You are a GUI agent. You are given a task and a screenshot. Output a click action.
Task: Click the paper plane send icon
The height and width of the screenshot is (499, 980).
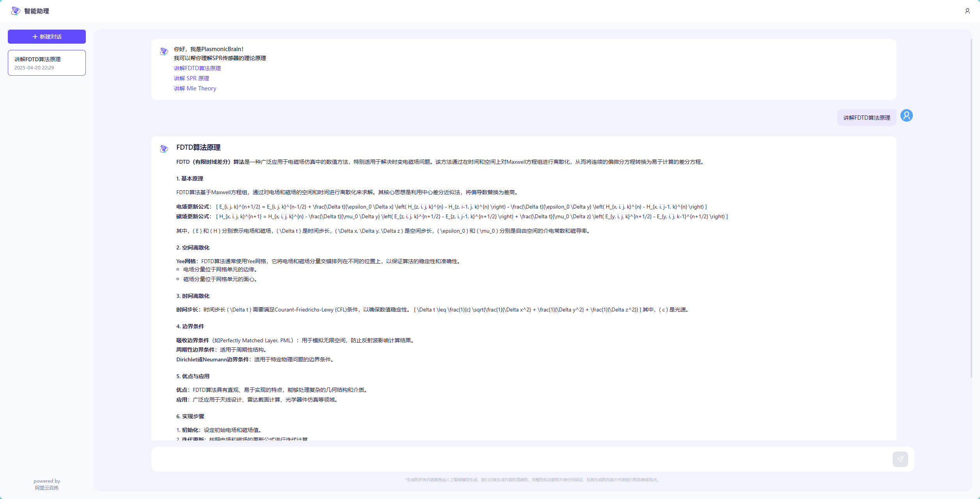pyautogui.click(x=900, y=459)
